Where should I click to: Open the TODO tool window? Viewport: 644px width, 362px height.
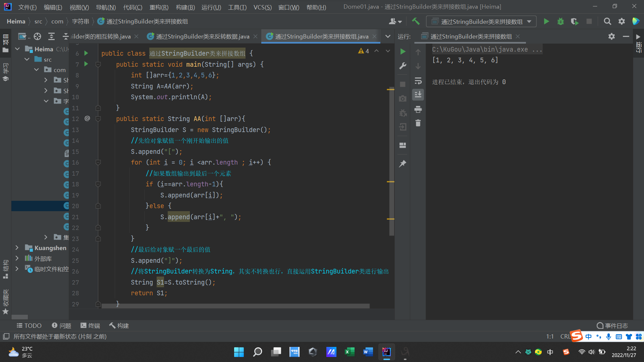(29, 325)
